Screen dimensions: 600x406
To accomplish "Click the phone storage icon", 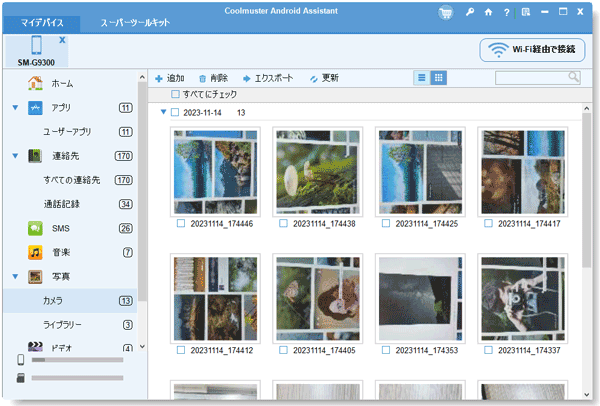I will pos(21,360).
